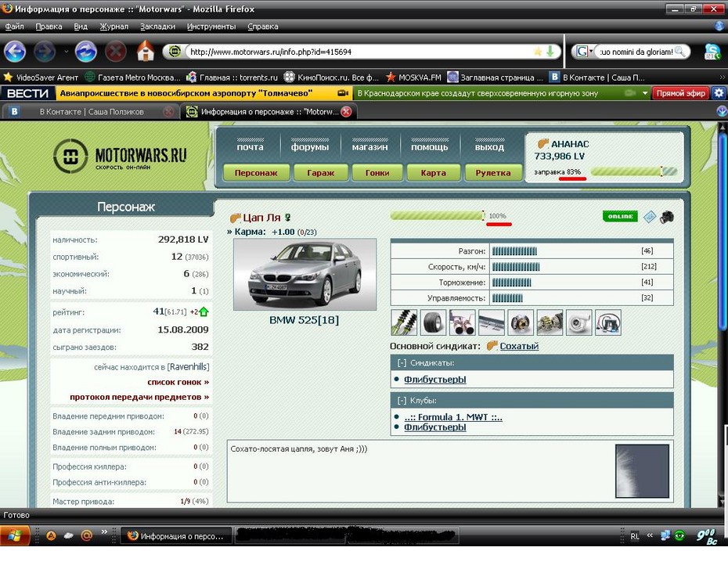Close the В Контакте tab
Screen dimensions: 728x569
pyautogui.click(x=169, y=111)
